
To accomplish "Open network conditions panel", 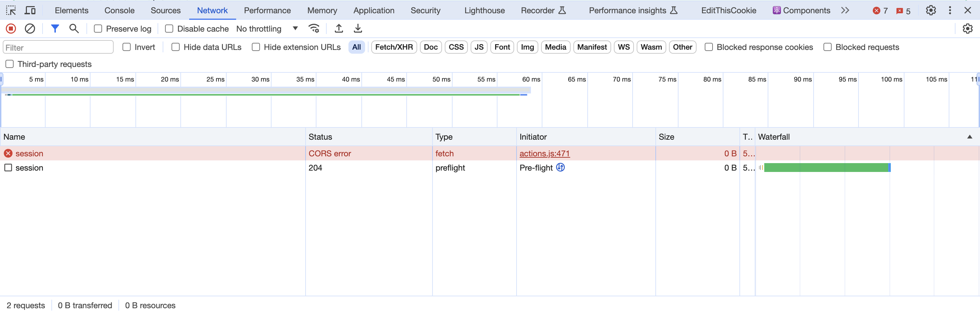I will point(314,28).
